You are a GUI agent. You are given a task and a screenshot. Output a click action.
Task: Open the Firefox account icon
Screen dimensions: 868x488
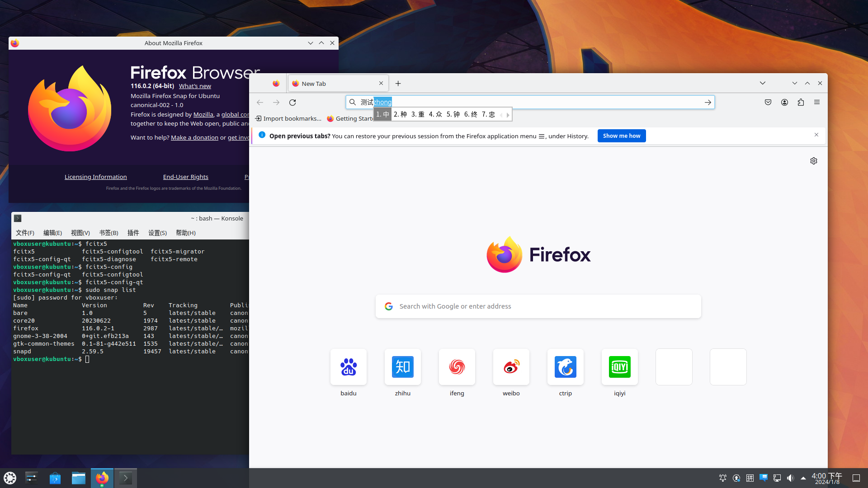coord(784,103)
